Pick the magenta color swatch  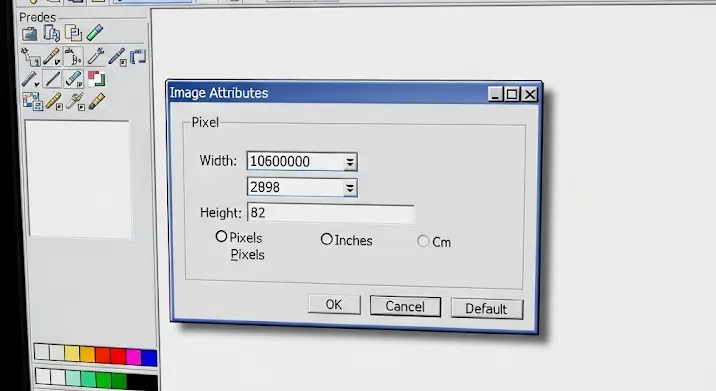coord(133,356)
